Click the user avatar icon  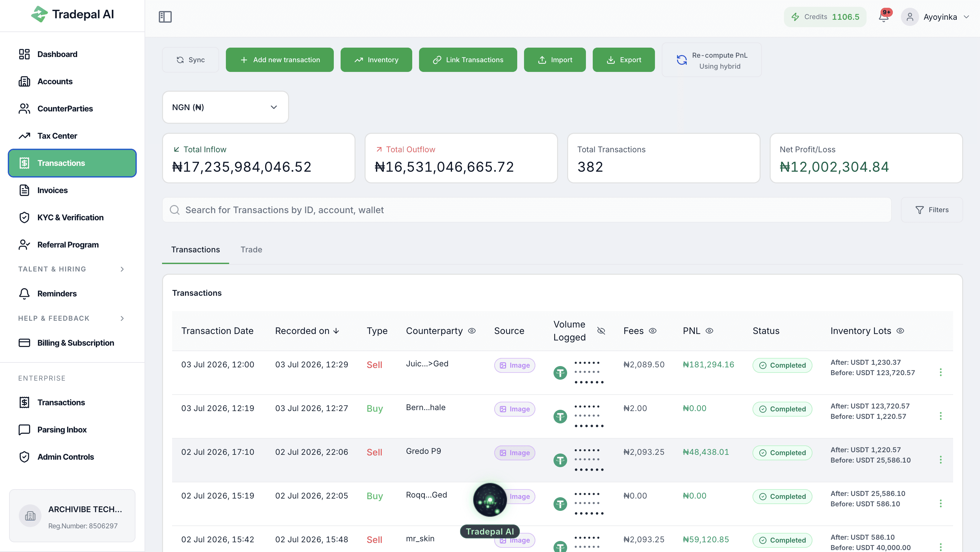click(x=910, y=17)
